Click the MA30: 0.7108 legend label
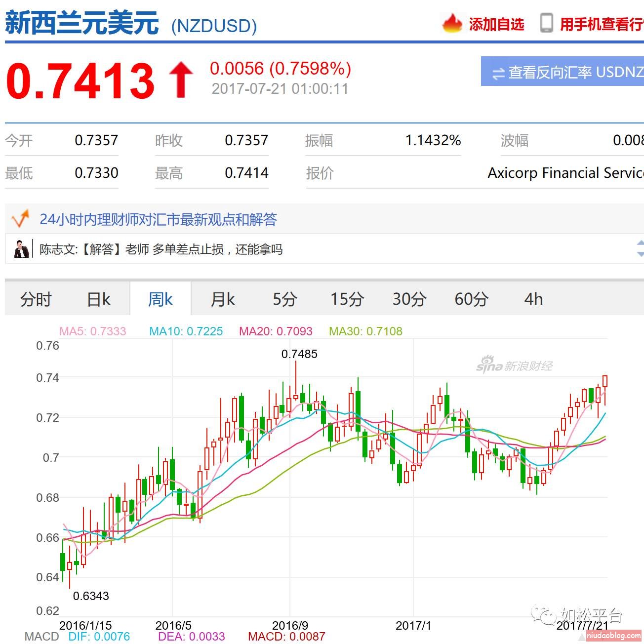644x644 pixels. (365, 331)
